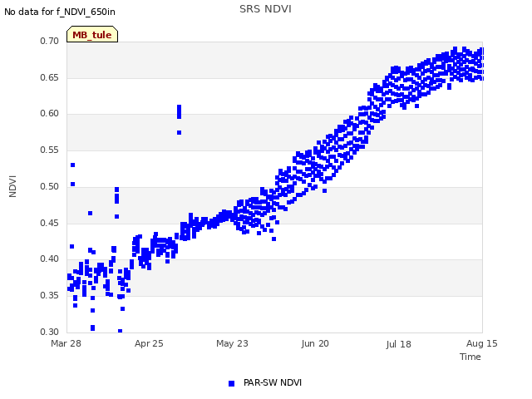
Task: Click the 0.35 y-axis tick label
Action: 50,296
